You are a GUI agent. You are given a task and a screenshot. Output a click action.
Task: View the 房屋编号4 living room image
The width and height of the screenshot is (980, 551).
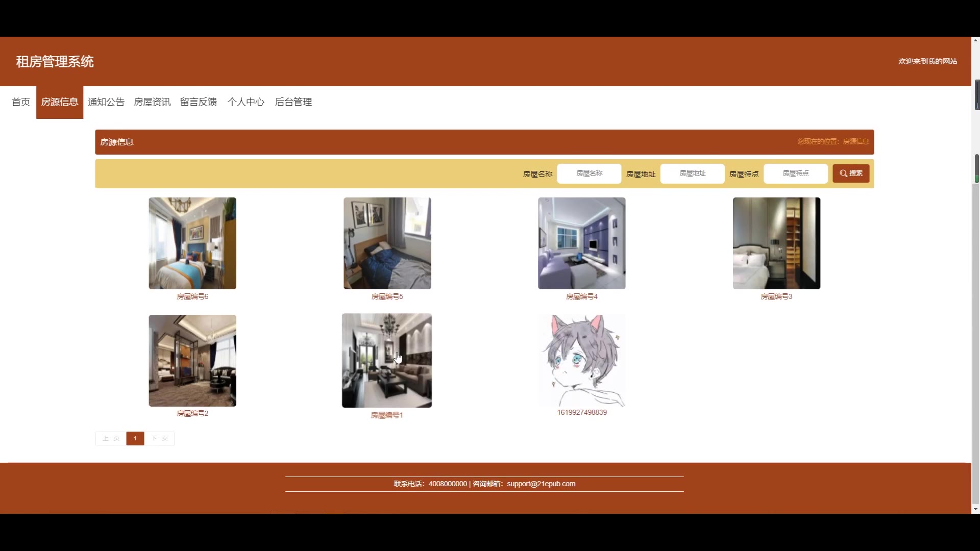581,243
